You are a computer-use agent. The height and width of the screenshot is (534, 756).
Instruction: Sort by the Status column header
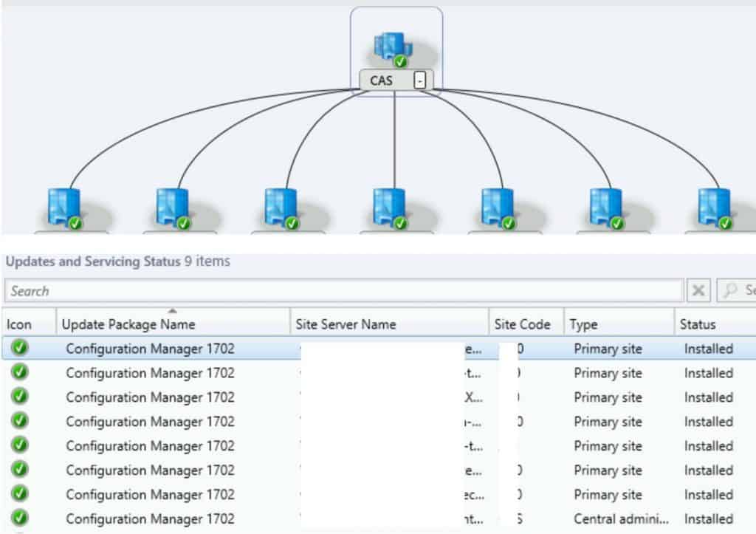[x=715, y=324]
